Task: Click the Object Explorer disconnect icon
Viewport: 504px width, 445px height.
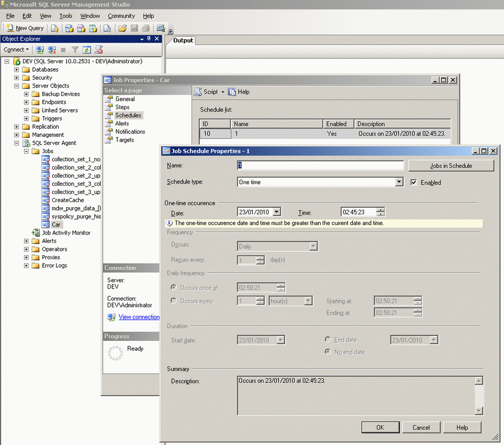Action: (52, 50)
